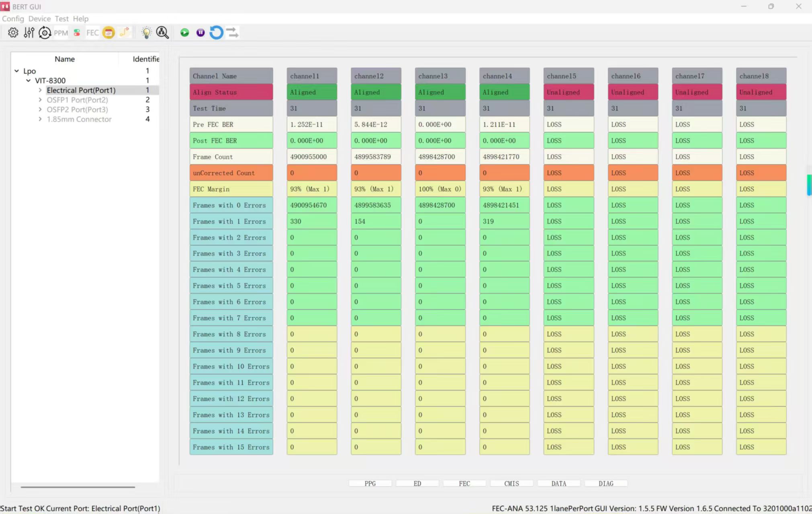Select 1.85mm Connector tree item
This screenshot has width=812, height=514.
79,119
